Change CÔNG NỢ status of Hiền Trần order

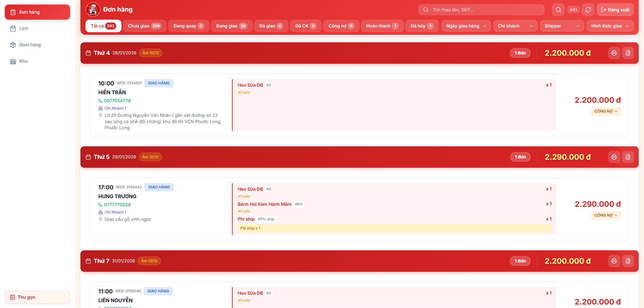point(606,111)
